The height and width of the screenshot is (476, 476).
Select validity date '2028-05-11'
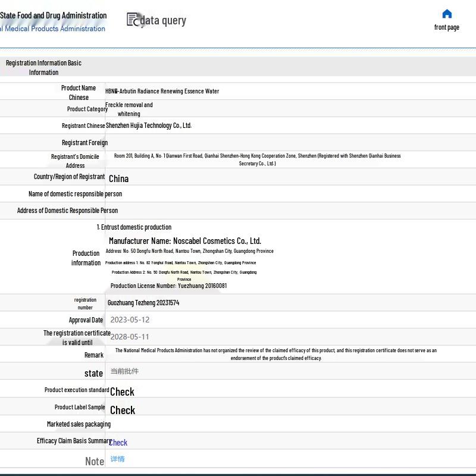[130, 337]
